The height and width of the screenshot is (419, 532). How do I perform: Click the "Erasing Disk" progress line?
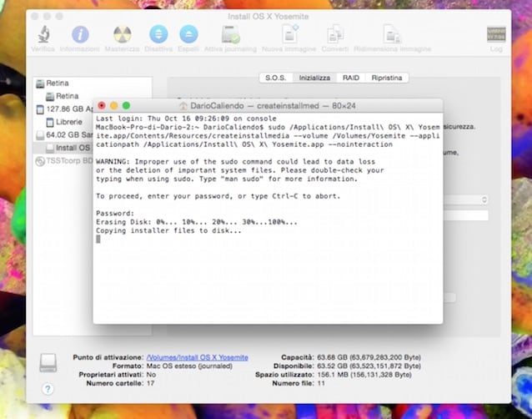pos(197,222)
